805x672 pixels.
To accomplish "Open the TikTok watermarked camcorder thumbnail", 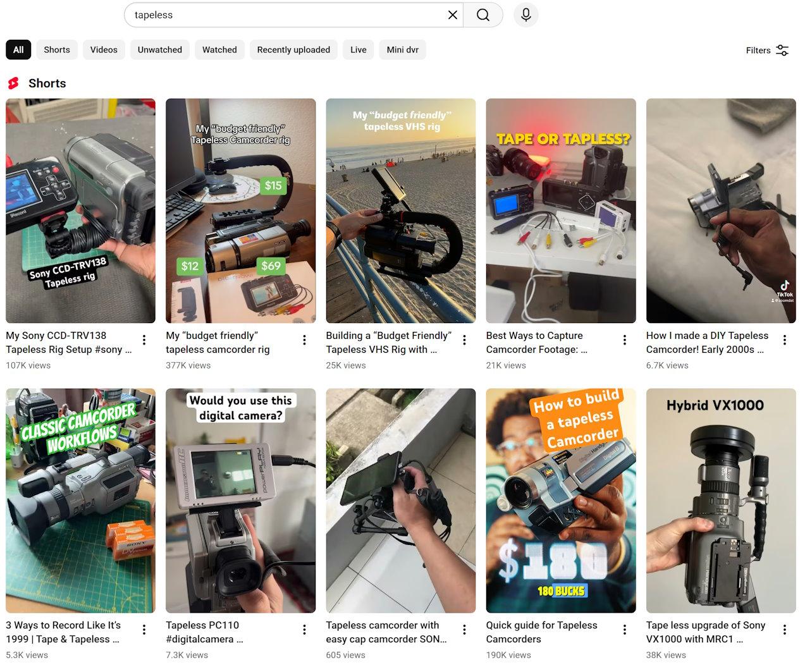I will [x=721, y=211].
